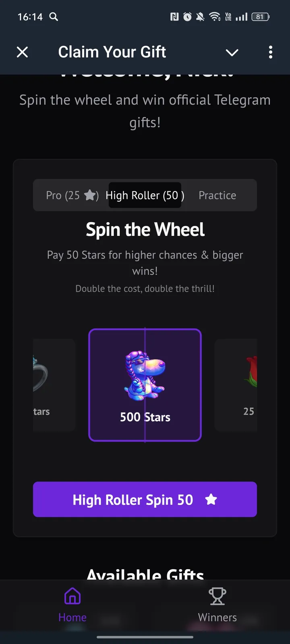Tap the battery indicator in status bar
The image size is (290, 644).
click(260, 17)
